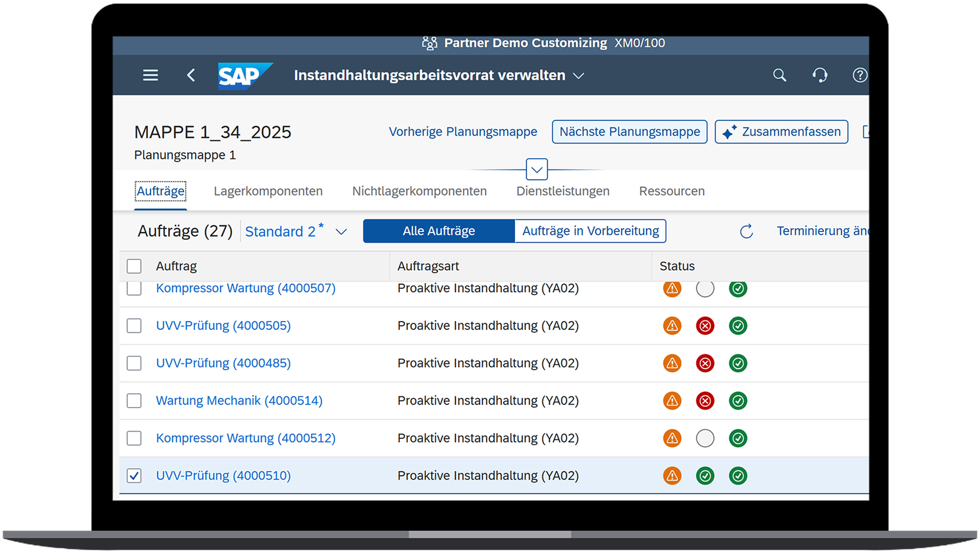Check the Kompressor Wartung (4000512) checkbox

[134, 438]
